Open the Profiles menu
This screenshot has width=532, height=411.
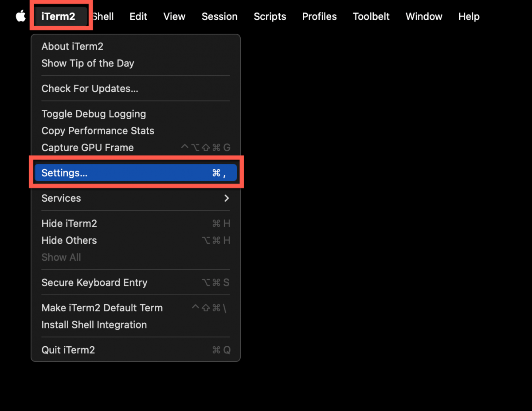pos(319,16)
